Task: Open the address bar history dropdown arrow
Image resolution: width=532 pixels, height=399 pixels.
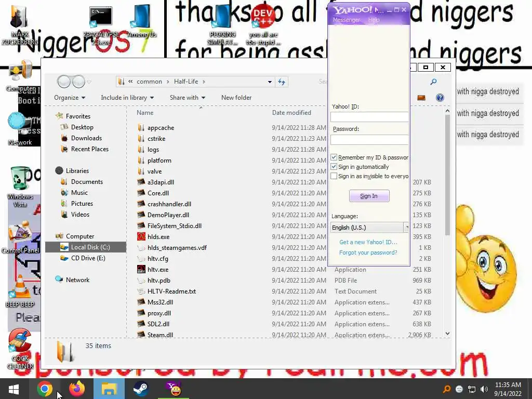Action: click(270, 82)
